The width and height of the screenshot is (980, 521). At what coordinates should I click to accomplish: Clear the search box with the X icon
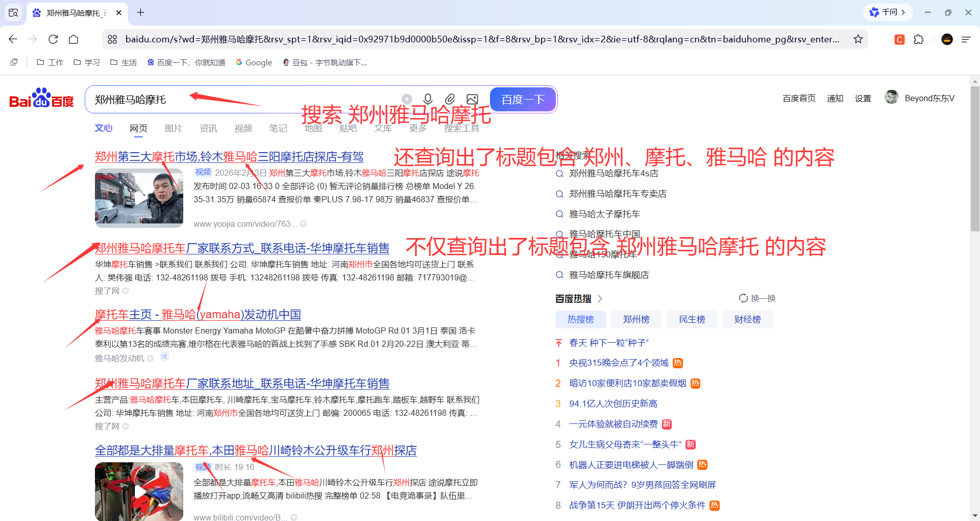tap(407, 99)
